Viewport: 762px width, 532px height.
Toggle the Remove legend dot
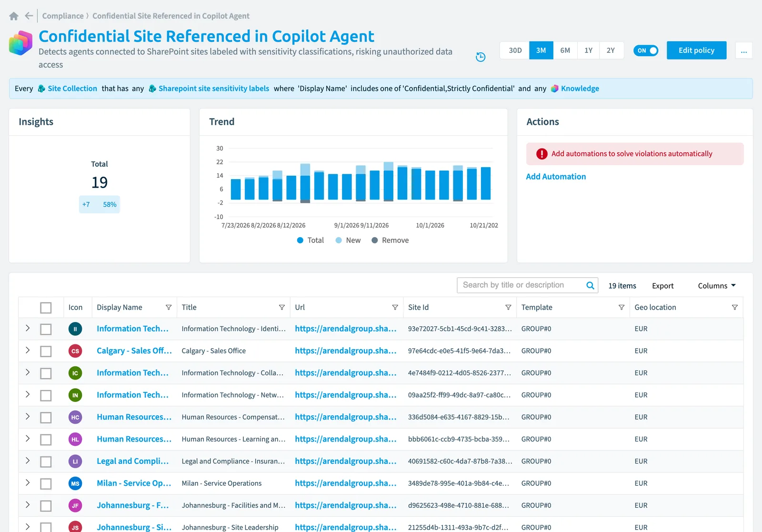375,241
